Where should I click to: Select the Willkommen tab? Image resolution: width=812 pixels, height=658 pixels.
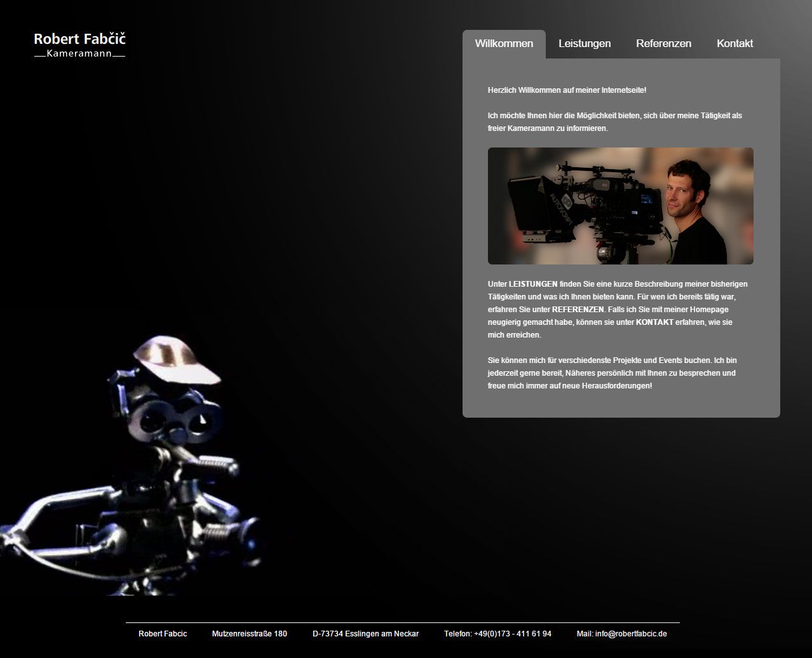pos(504,44)
